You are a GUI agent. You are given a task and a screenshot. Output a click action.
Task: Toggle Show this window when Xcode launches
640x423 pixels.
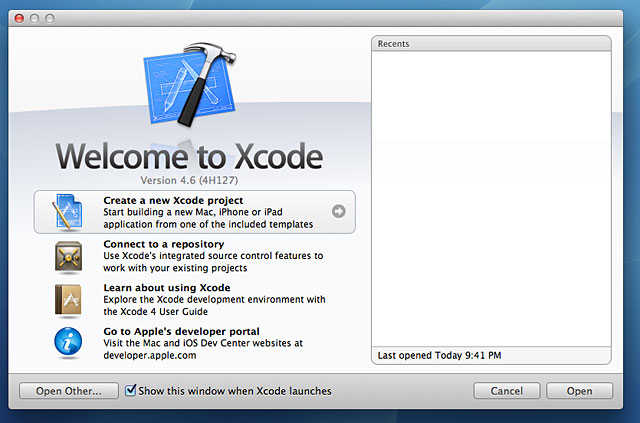[131, 390]
